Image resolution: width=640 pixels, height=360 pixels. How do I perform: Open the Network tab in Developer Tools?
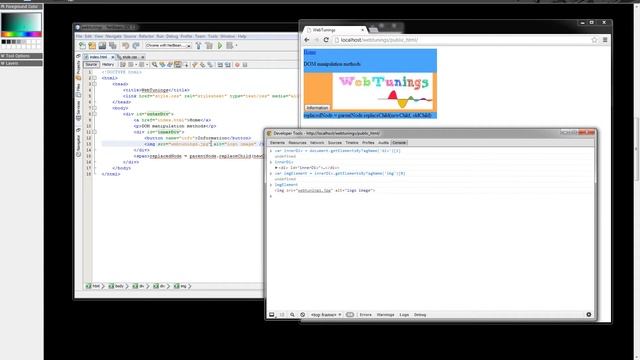(317, 143)
